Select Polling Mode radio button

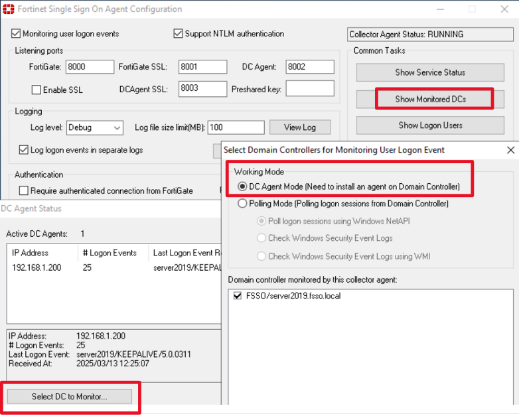[242, 203]
